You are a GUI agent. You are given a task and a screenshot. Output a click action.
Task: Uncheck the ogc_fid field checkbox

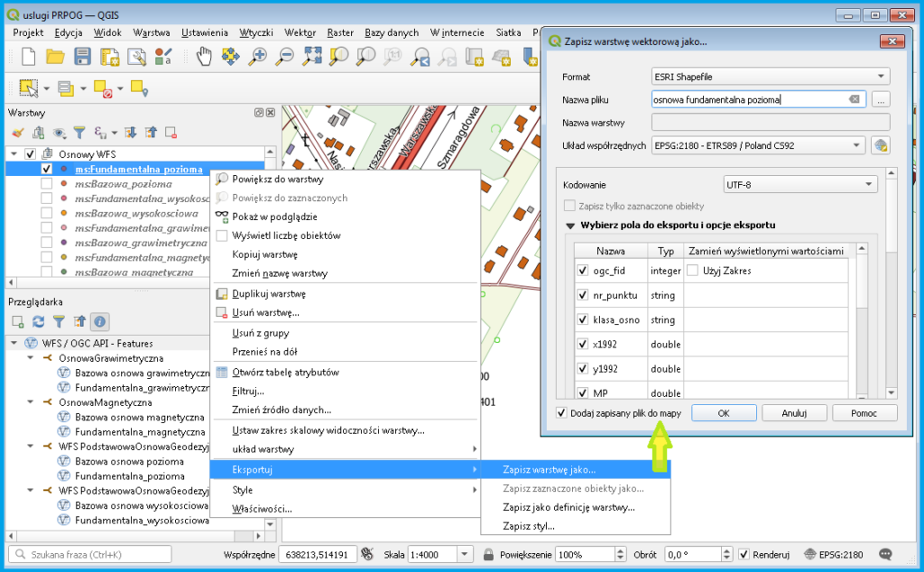(583, 271)
